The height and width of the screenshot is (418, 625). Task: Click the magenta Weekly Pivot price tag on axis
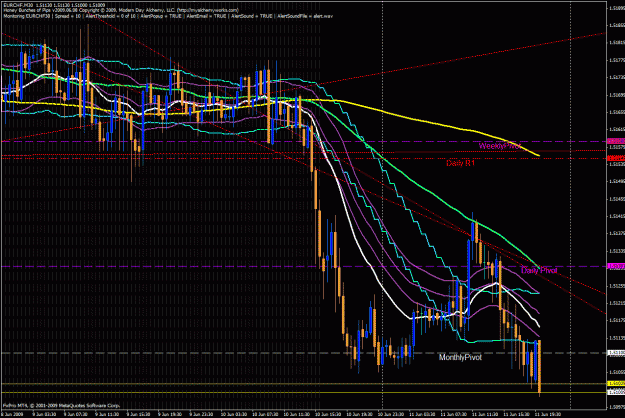point(616,141)
